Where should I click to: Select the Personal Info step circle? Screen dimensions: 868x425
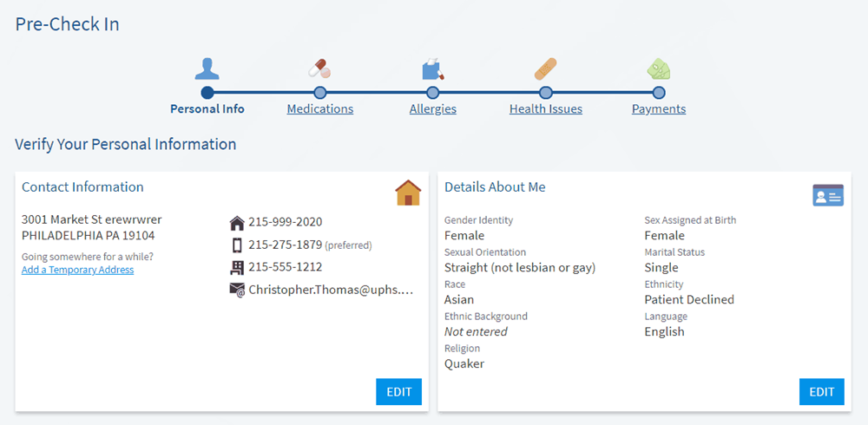point(207,93)
